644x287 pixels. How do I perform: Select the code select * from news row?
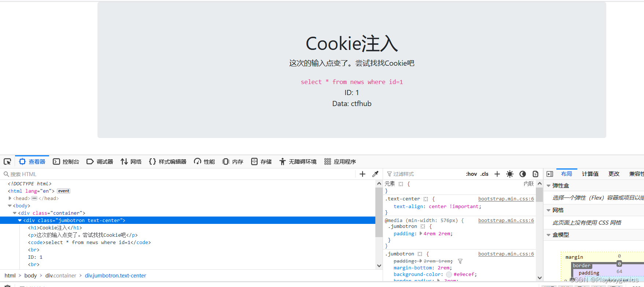tap(188, 242)
